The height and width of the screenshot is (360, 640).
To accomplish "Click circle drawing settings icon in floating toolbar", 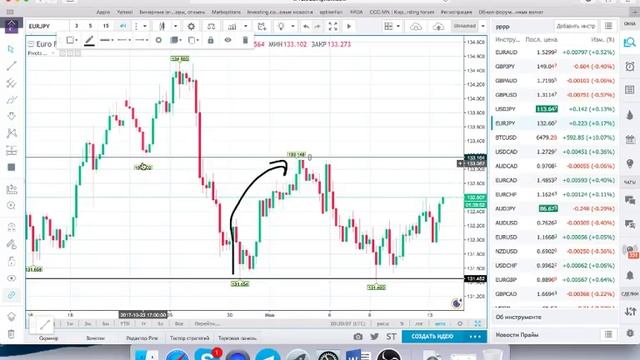I will 158,40.
